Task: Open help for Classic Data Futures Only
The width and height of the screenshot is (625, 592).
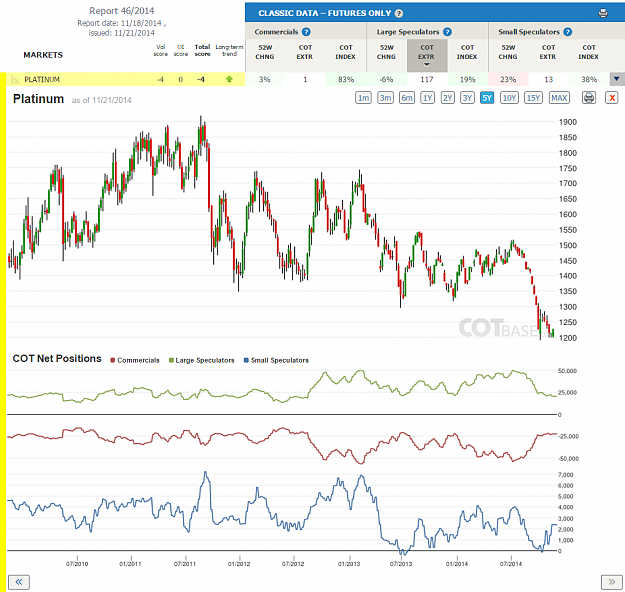Action: 399,13
